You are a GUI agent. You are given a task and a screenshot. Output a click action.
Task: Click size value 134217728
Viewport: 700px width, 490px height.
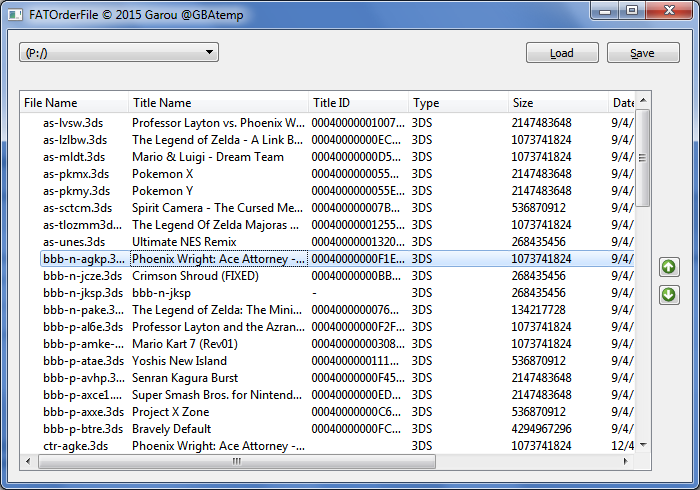point(538,310)
